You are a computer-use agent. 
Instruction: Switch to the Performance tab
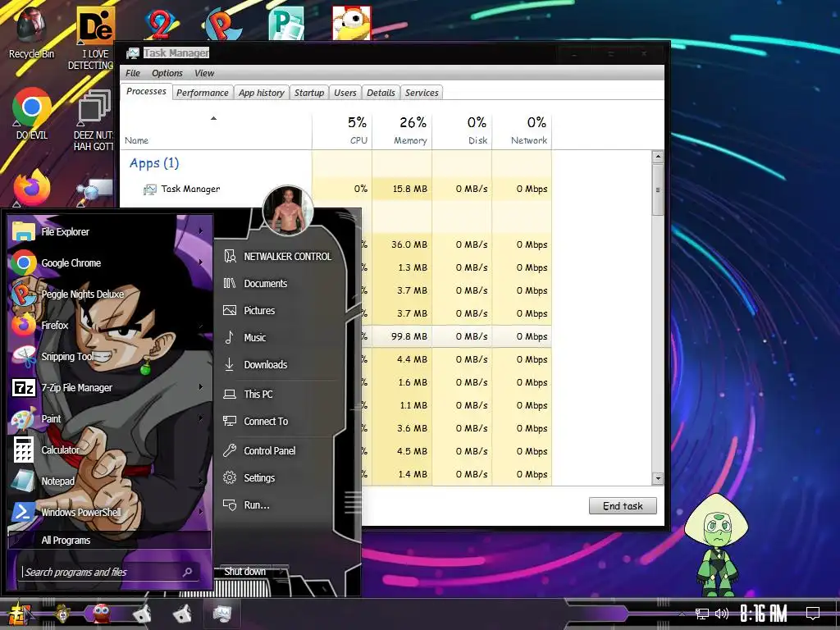point(203,93)
